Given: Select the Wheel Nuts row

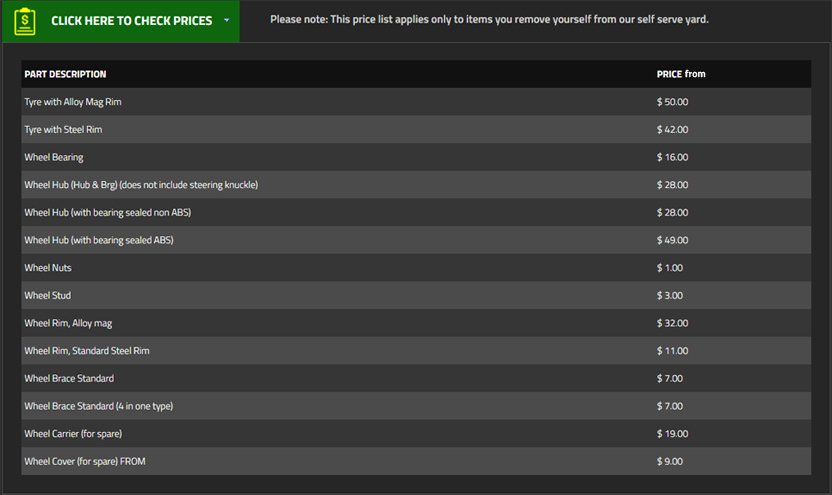Looking at the screenshot, I should tap(48, 268).
